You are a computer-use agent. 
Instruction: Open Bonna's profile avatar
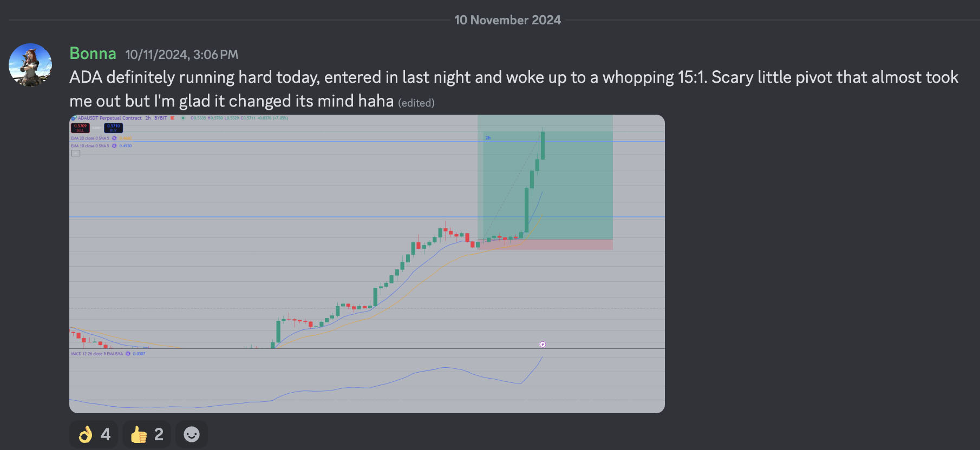tap(30, 65)
